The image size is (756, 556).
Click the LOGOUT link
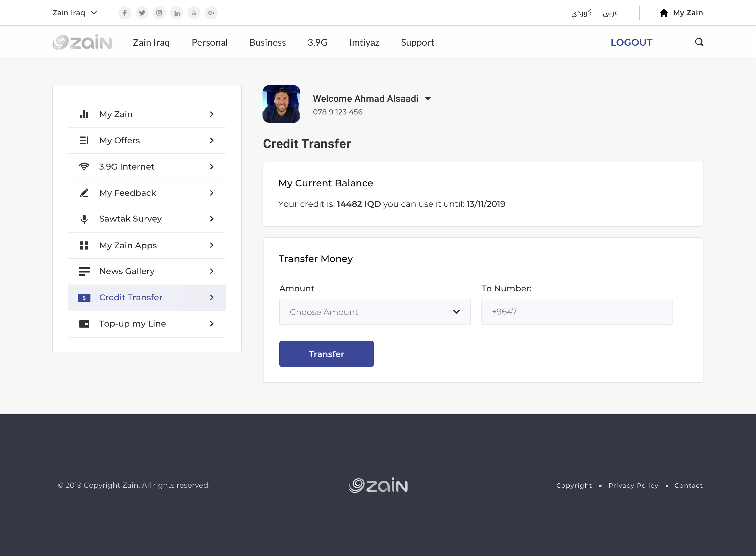pyautogui.click(x=632, y=43)
